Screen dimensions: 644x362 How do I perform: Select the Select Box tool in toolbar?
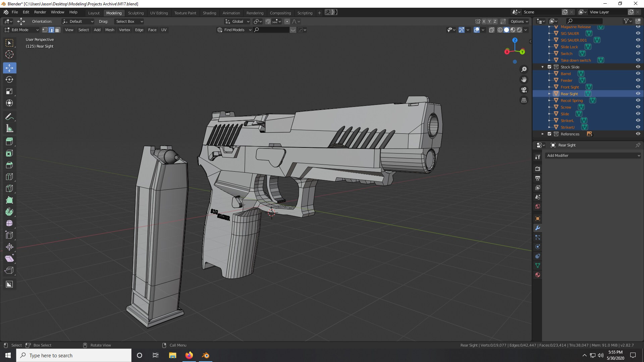coord(9,43)
